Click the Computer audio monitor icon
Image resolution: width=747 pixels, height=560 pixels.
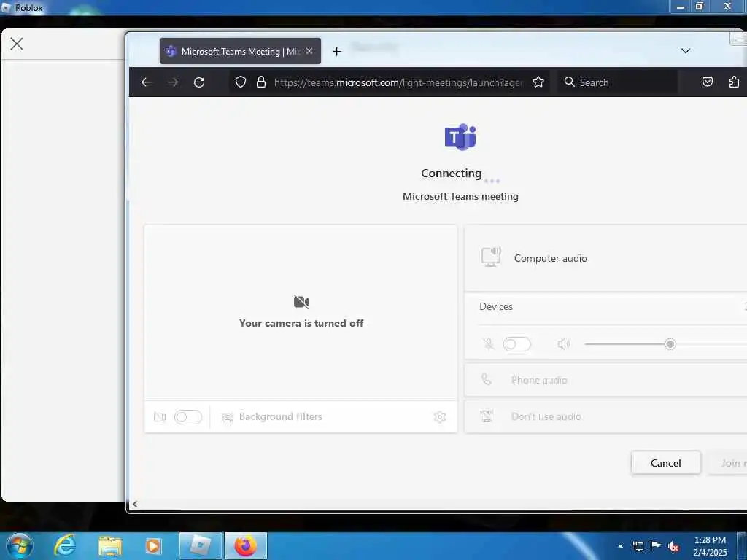point(491,257)
